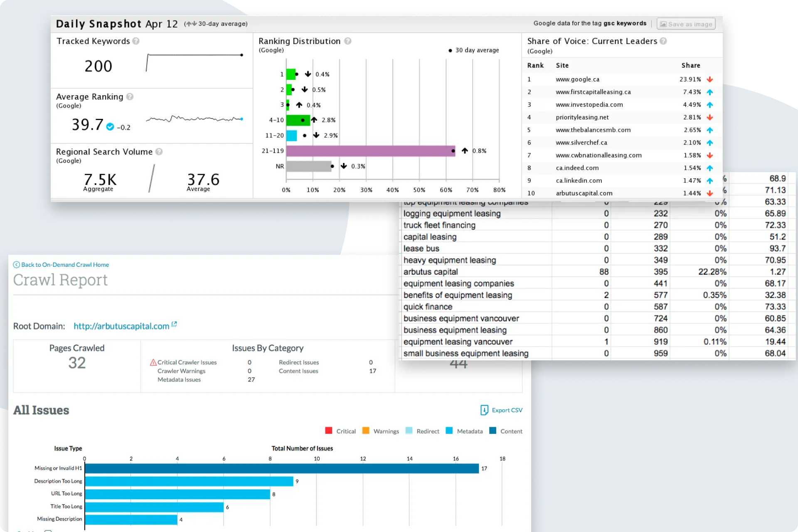Click the Missing Description bar
The image size is (798, 532).
pyautogui.click(x=131, y=520)
